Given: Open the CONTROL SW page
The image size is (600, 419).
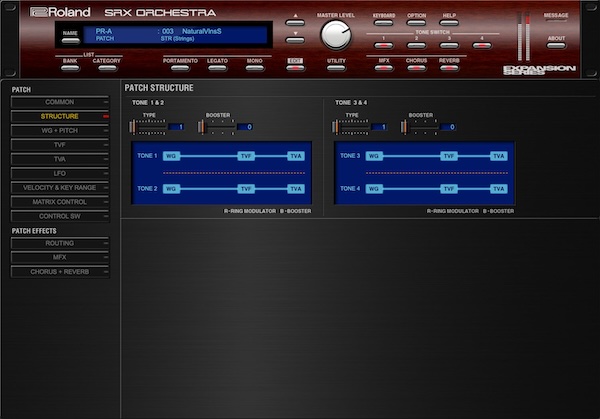Looking at the screenshot, I should pyautogui.click(x=60, y=216).
